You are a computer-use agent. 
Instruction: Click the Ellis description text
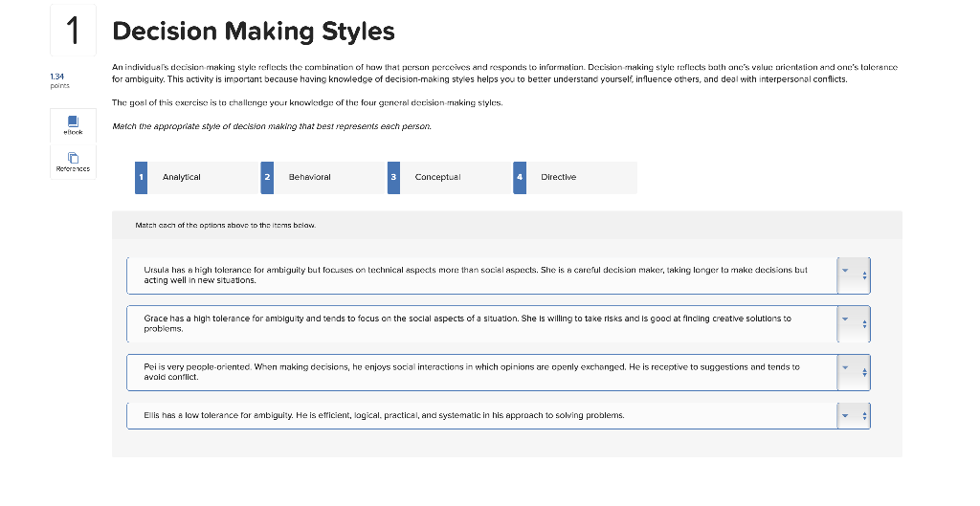(384, 415)
